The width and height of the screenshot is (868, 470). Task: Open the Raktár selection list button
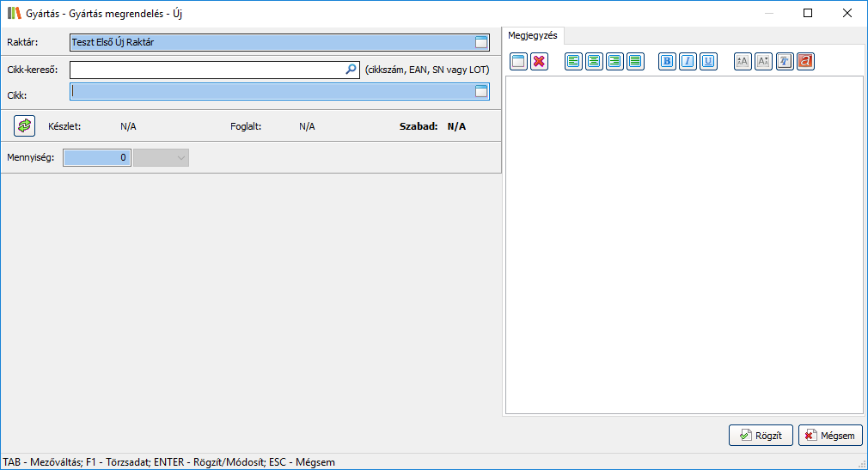pyautogui.click(x=481, y=42)
